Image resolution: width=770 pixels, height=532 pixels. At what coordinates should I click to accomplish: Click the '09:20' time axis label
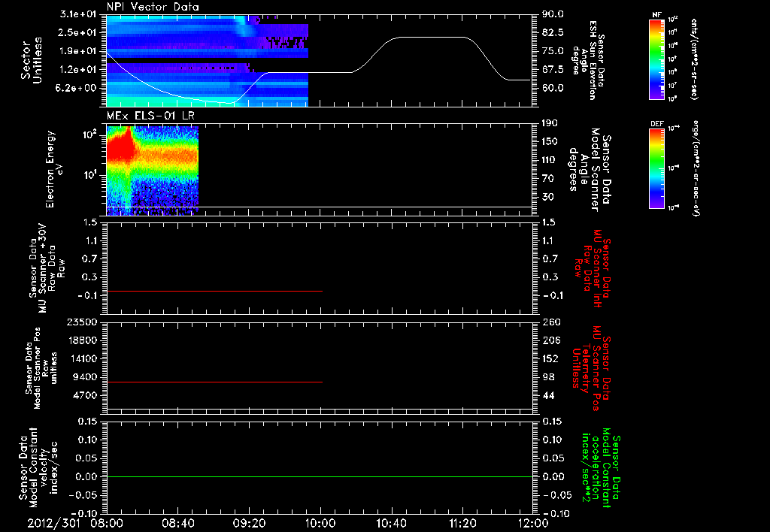coord(249,523)
